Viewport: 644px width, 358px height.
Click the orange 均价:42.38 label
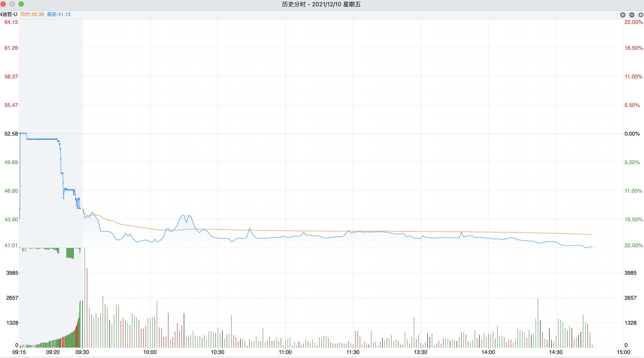tap(32, 14)
